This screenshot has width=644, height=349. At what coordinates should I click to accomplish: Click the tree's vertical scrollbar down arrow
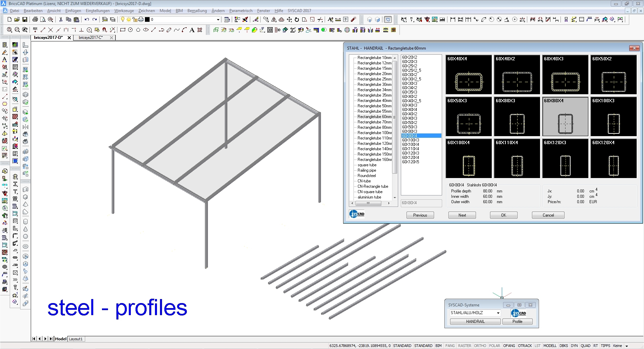(x=395, y=197)
